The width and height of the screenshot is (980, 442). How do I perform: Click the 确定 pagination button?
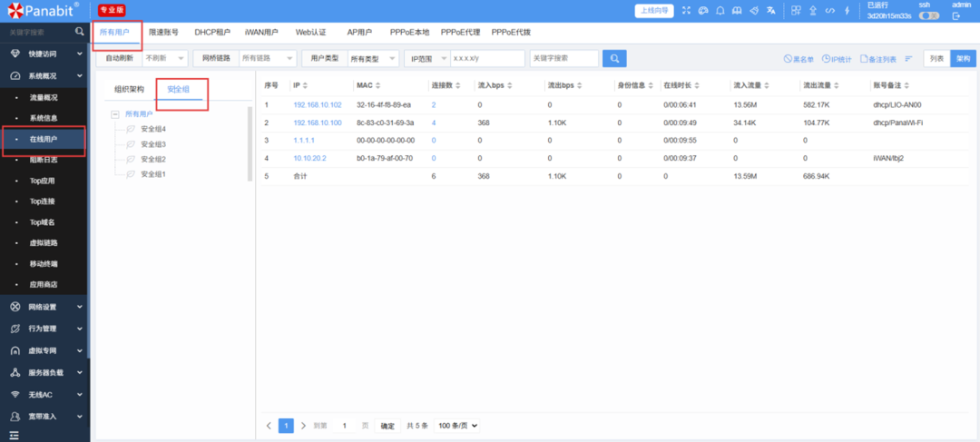[387, 426]
